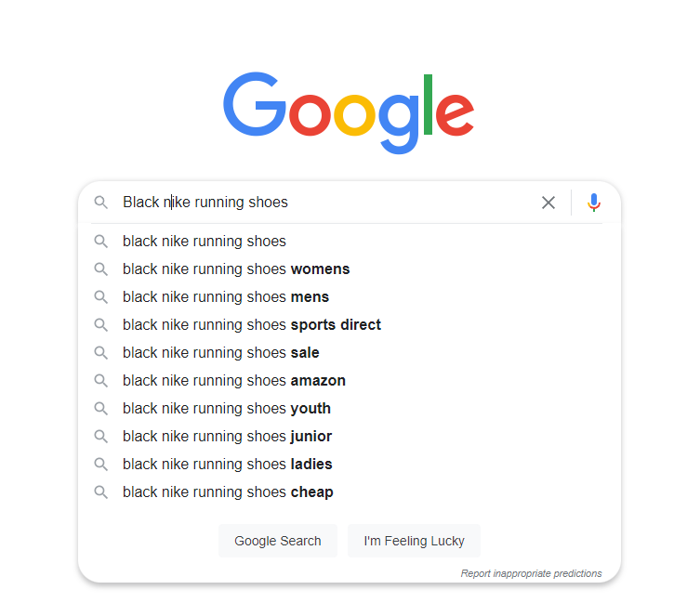Viewport: 687px width, 616px height.
Task: Click the magnifier icon in the search box
Action: click(101, 203)
